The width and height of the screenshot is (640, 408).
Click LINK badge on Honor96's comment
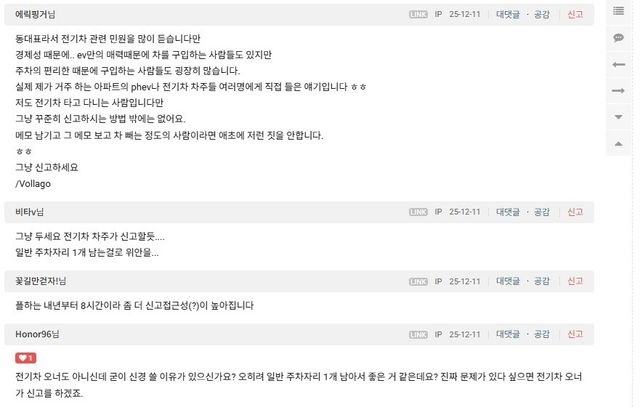click(x=418, y=332)
